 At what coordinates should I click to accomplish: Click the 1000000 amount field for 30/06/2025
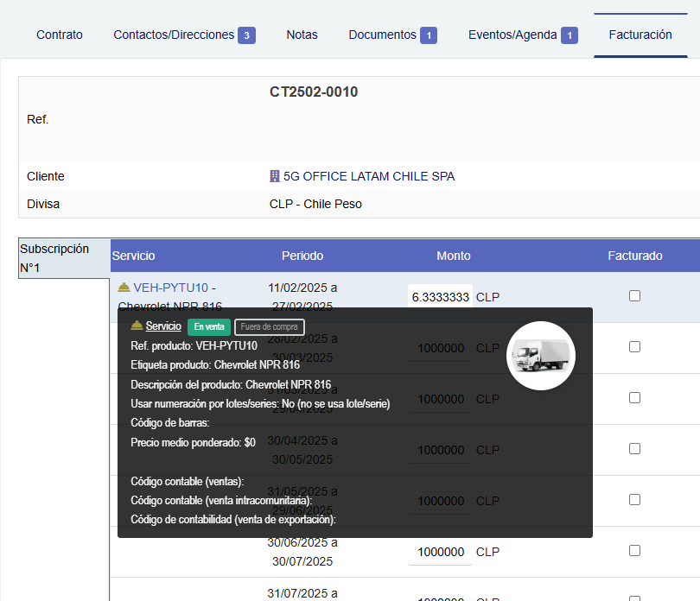pyautogui.click(x=440, y=552)
